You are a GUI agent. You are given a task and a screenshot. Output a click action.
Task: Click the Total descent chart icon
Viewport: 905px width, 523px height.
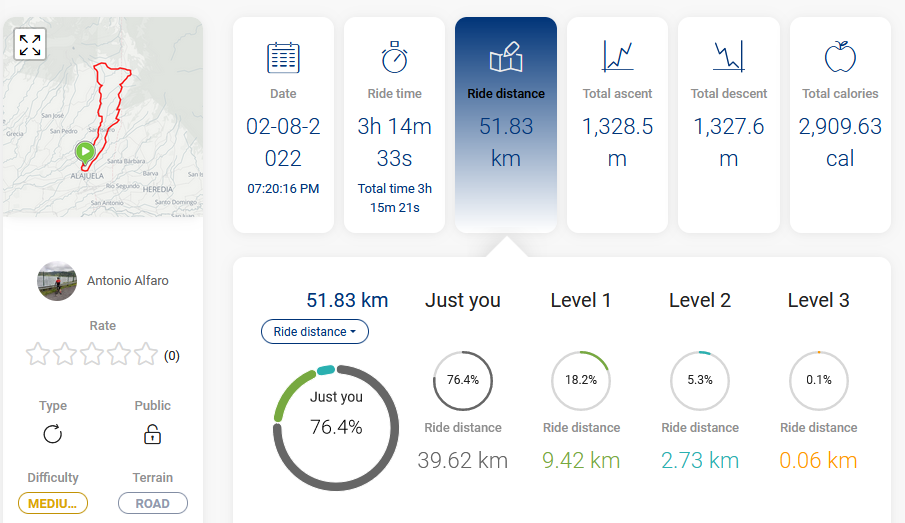pyautogui.click(x=729, y=57)
